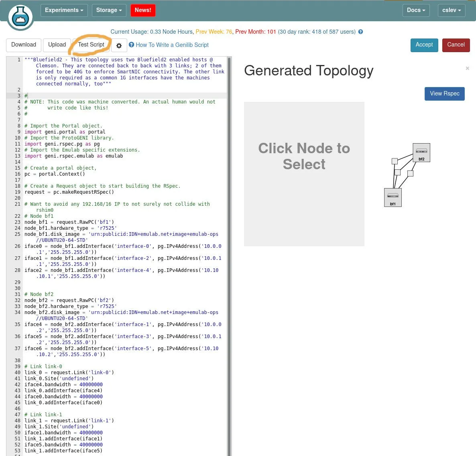Click line 16 'pc = portal.Context()'
The image size is (476, 456).
point(55,174)
